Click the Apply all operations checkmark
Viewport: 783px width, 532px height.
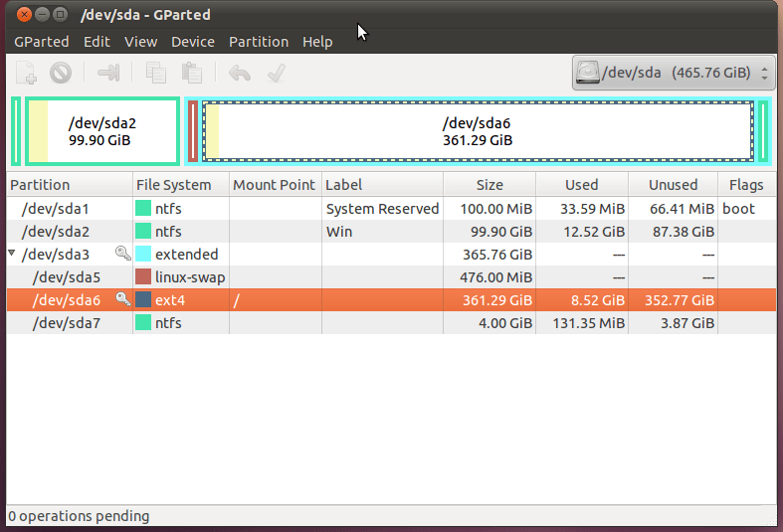click(x=277, y=73)
